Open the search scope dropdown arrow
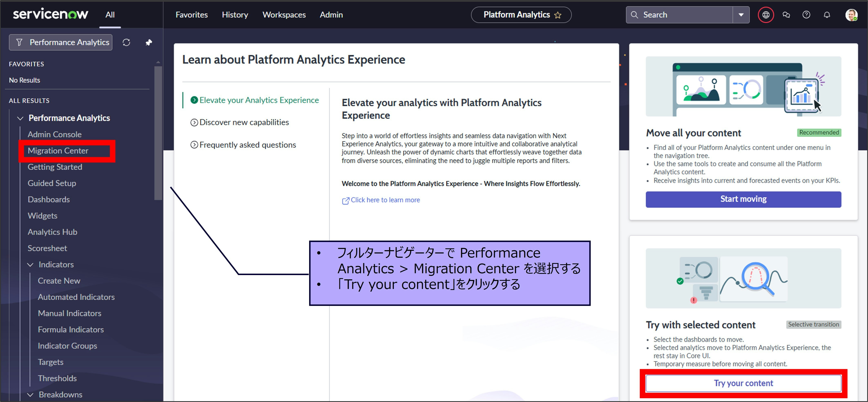 pyautogui.click(x=741, y=15)
